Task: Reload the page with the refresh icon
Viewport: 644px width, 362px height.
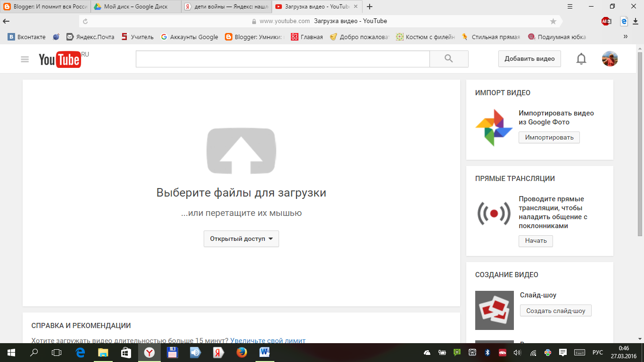Action: (85, 21)
